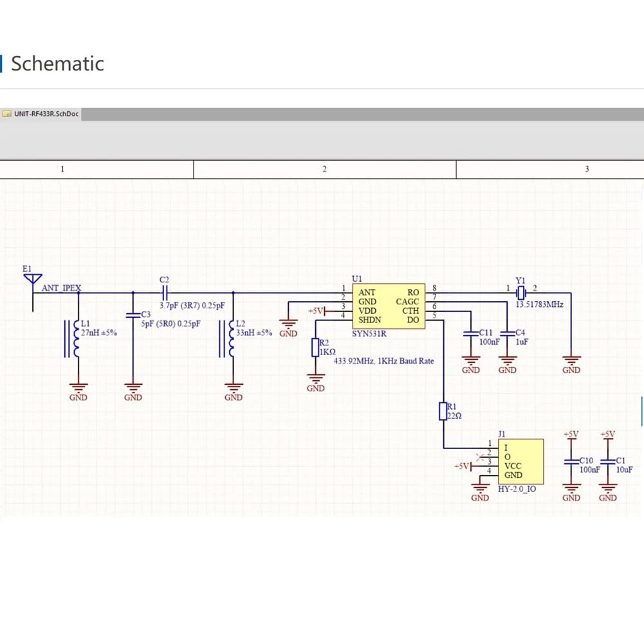Image resolution: width=644 pixels, height=644 pixels.
Task: Click the no-connect X marker on J1 pin 2
Action: point(479,457)
